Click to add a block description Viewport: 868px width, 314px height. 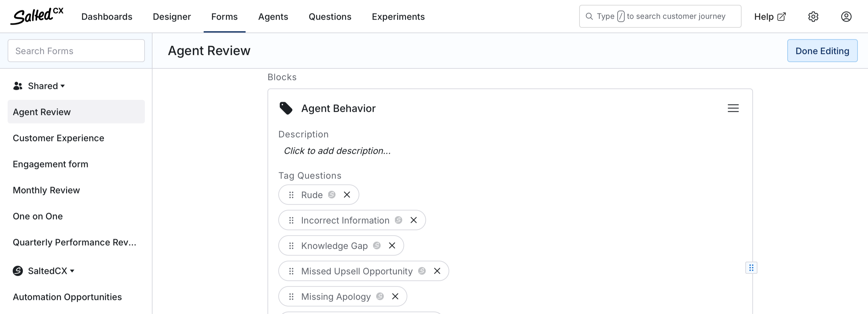click(337, 151)
